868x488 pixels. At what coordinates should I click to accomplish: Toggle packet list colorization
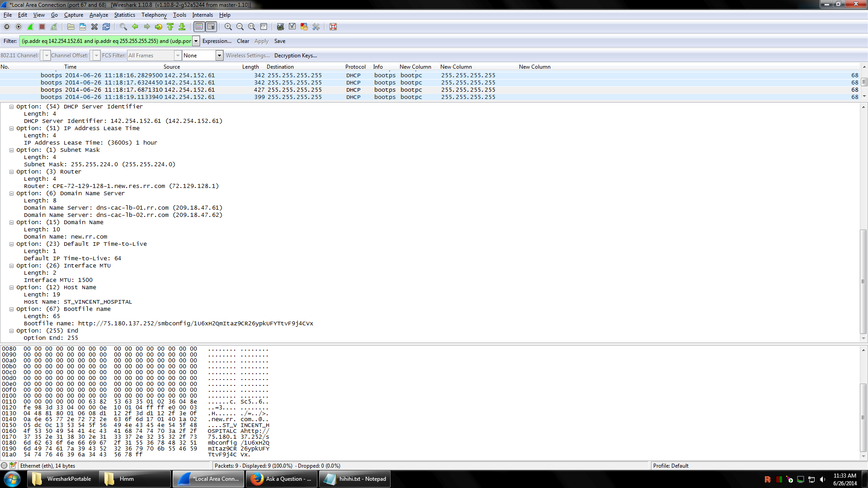click(x=199, y=27)
